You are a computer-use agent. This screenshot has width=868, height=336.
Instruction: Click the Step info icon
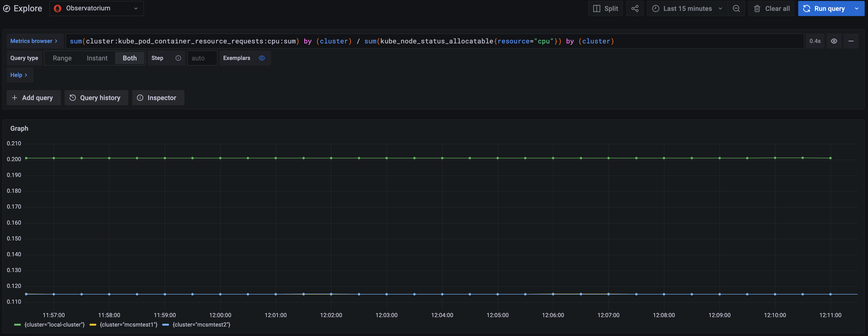coord(178,58)
